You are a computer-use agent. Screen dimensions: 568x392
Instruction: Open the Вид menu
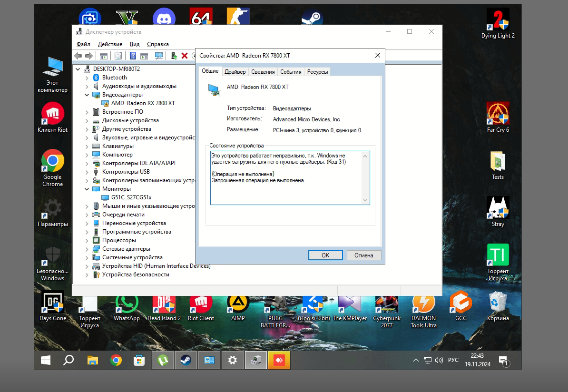[135, 44]
